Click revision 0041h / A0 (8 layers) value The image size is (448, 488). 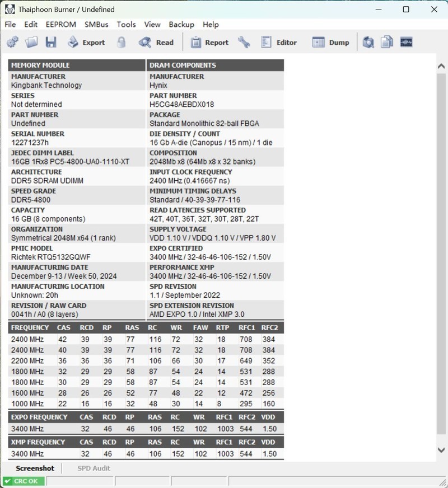coord(44,314)
